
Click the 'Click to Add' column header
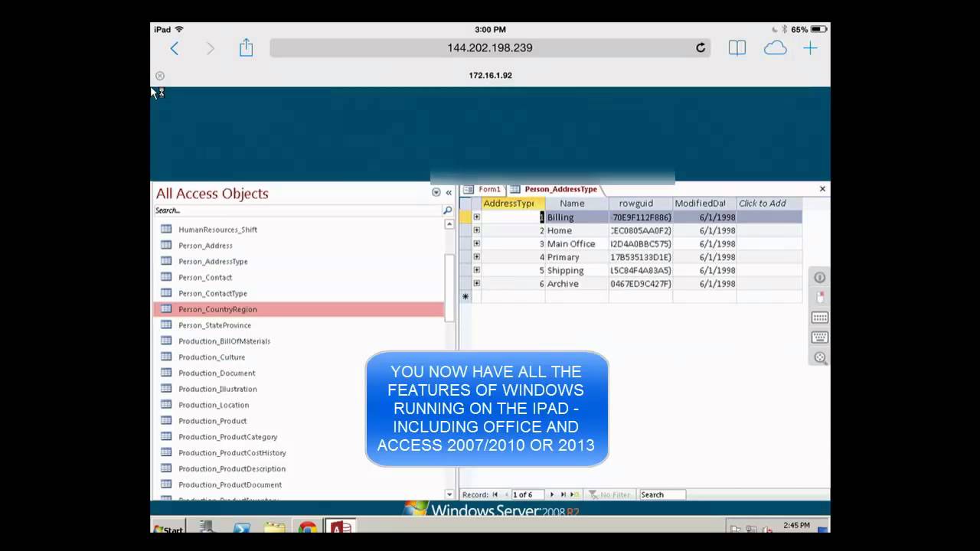tap(769, 204)
